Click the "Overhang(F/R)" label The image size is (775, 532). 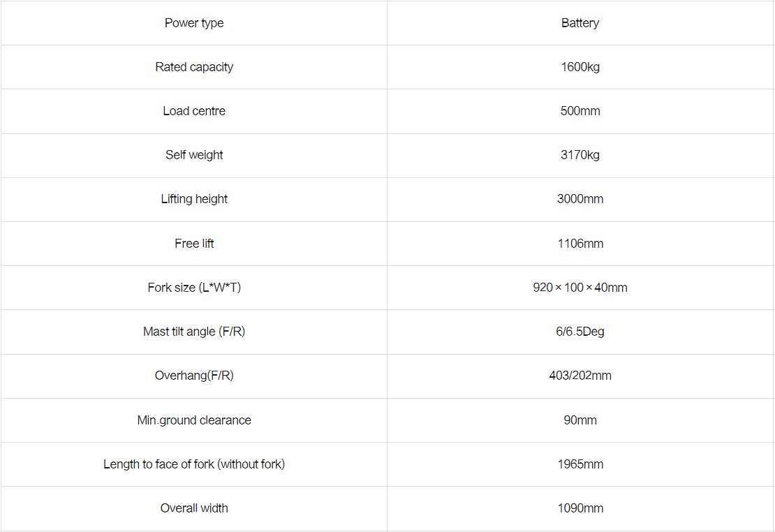pos(194,376)
